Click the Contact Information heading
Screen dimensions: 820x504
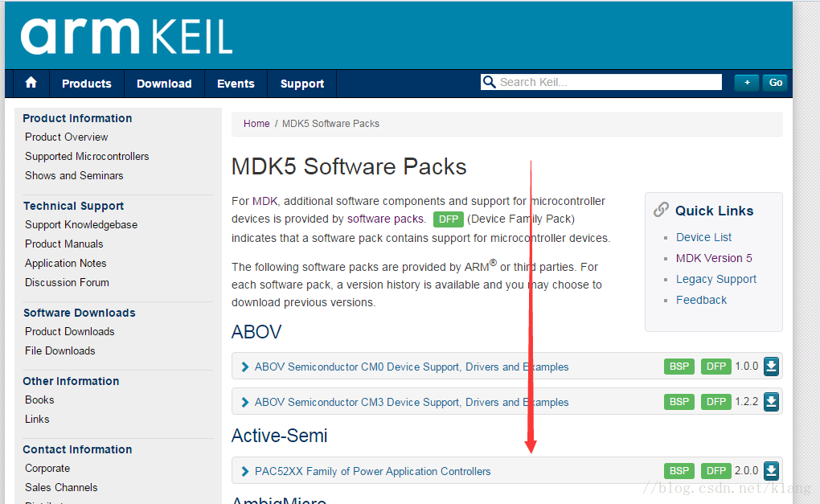[77, 449]
